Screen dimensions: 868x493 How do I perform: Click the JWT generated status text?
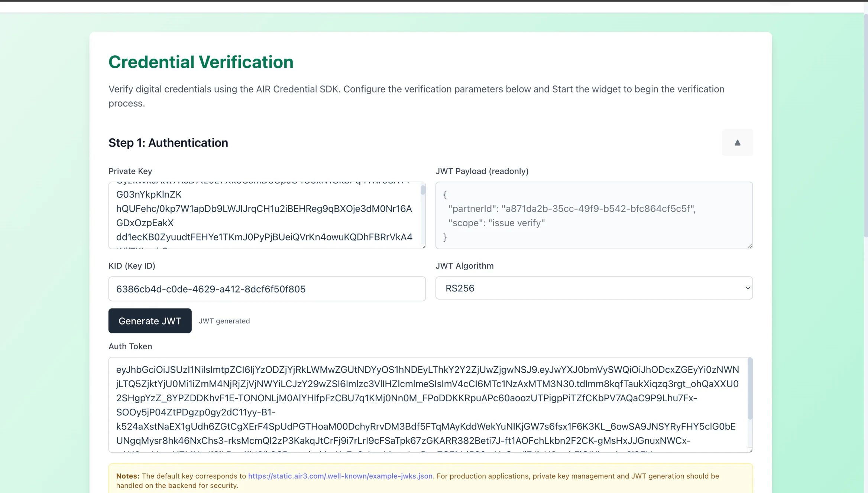224,321
